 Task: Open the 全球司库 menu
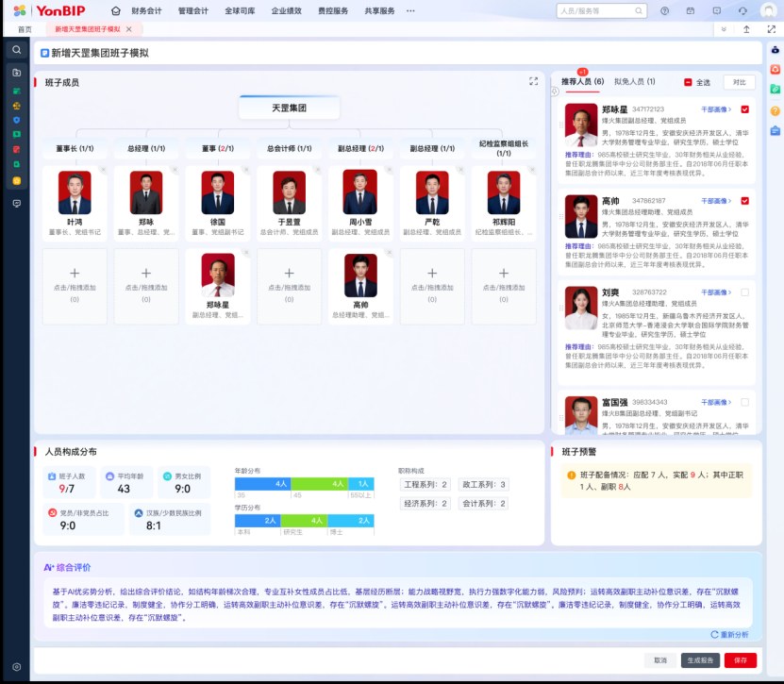pos(240,10)
